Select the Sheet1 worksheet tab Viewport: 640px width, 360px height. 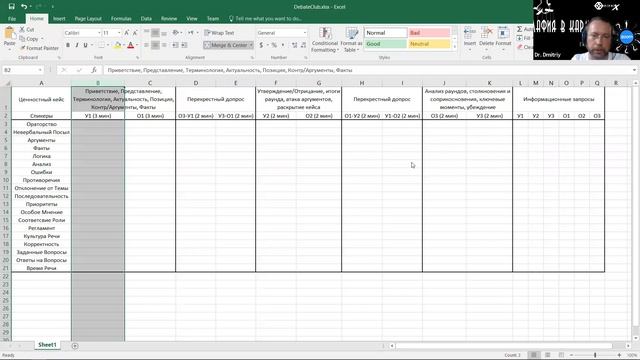click(x=47, y=345)
